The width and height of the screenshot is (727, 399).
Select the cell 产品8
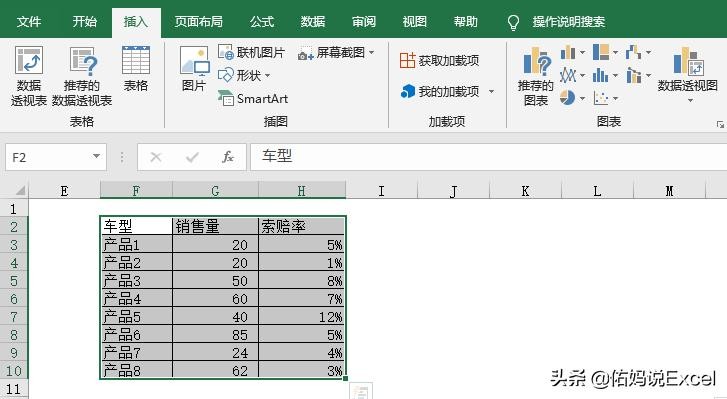[x=136, y=370]
